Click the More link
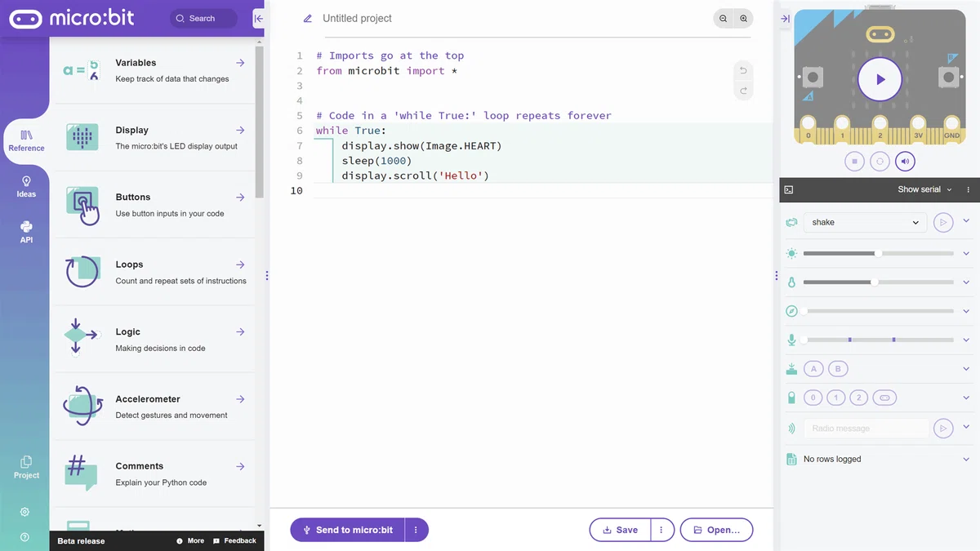Viewport: 980px width, 551px height. click(x=190, y=540)
